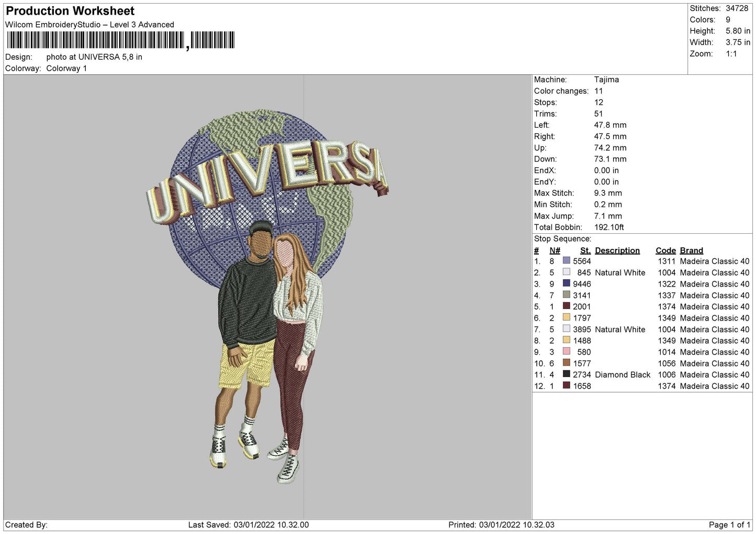Screen dimensions: 756x534
Task: Click the St. column header
Action: point(585,251)
